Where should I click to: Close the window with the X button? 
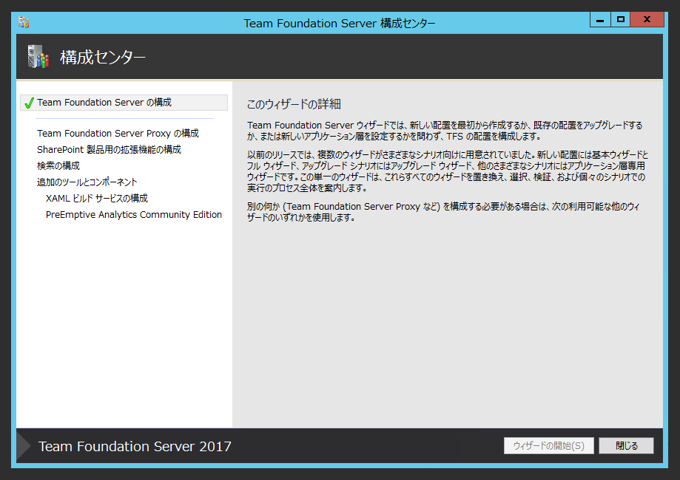647,20
